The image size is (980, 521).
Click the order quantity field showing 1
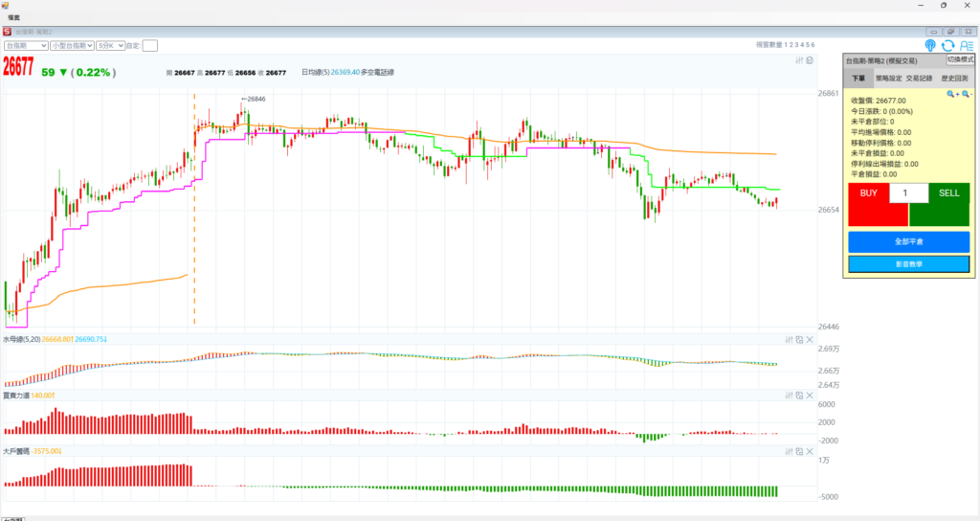pos(908,193)
